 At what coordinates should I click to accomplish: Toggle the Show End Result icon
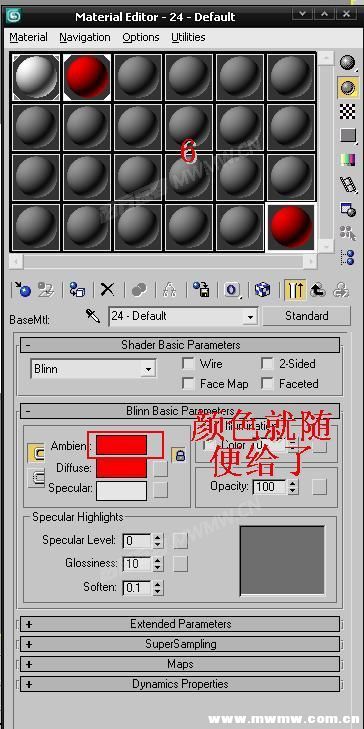295,290
